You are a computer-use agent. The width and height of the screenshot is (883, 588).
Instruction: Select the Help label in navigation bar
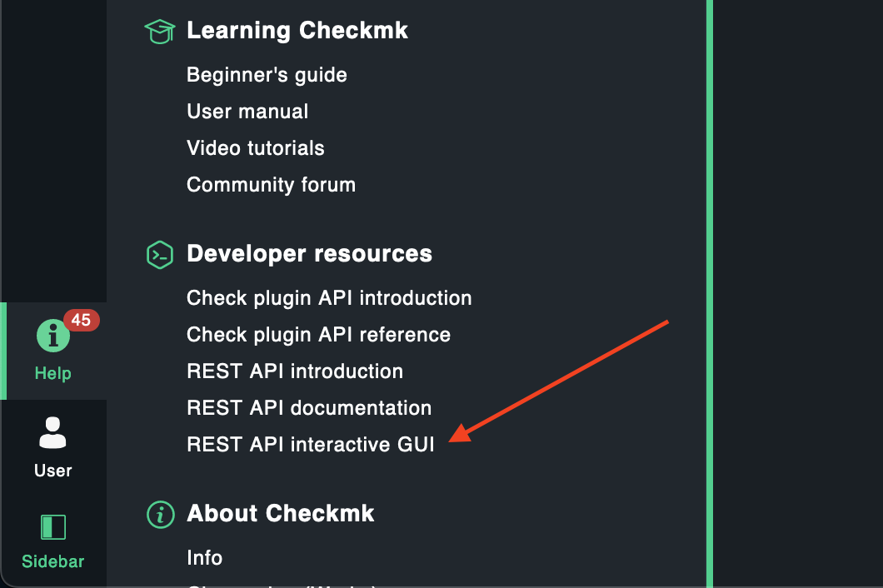click(52, 373)
